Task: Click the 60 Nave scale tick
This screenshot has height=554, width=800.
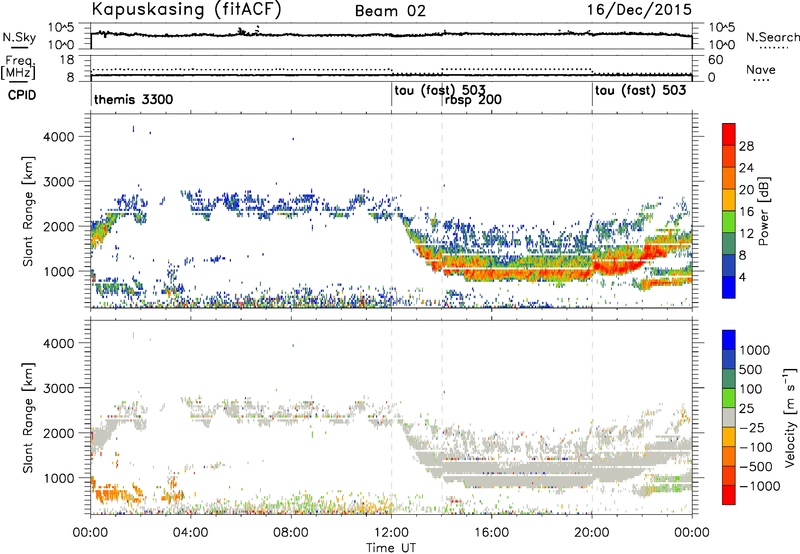Action: coord(715,60)
